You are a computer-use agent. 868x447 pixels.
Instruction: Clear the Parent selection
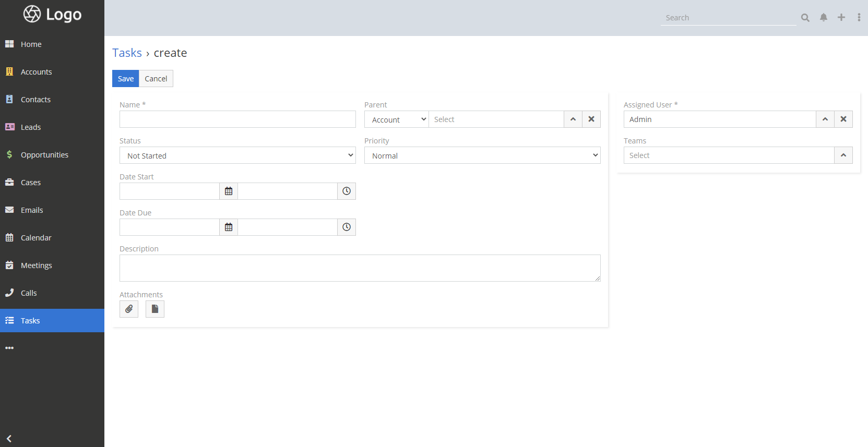[x=591, y=119]
